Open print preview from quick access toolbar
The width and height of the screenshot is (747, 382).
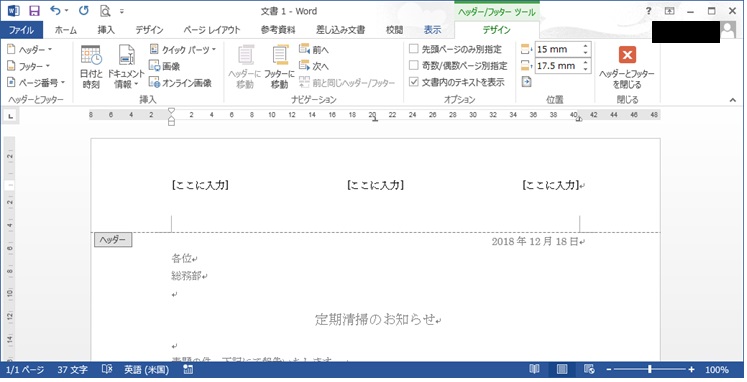coord(105,11)
